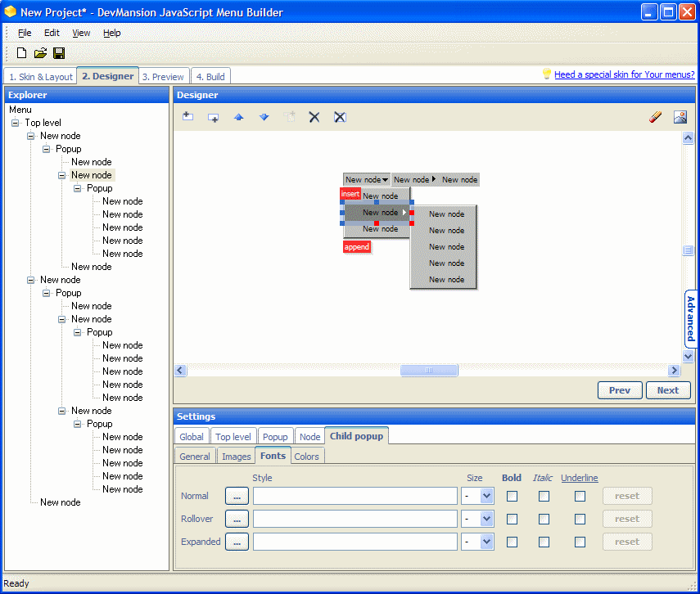Viewport: 700px width, 594px height.
Task: Switch to the 3. Preview tab
Action: click(164, 76)
